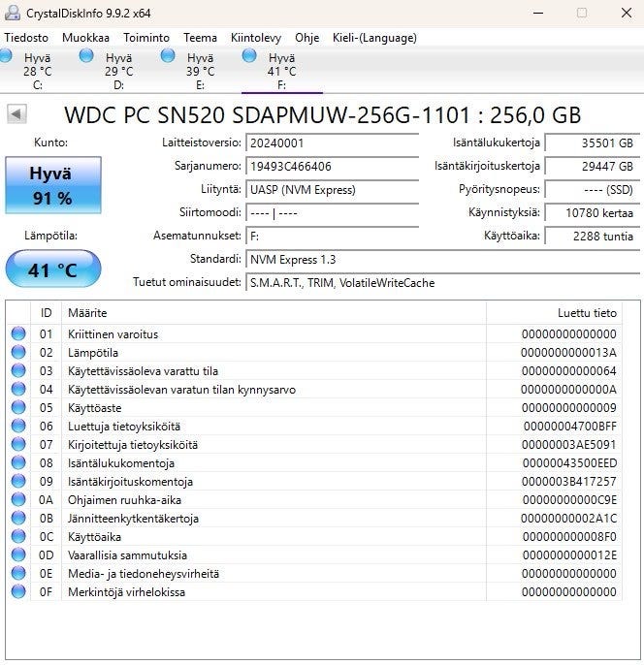
Task: Click the status orb for Kriittinen varoitus
Action: (18, 333)
